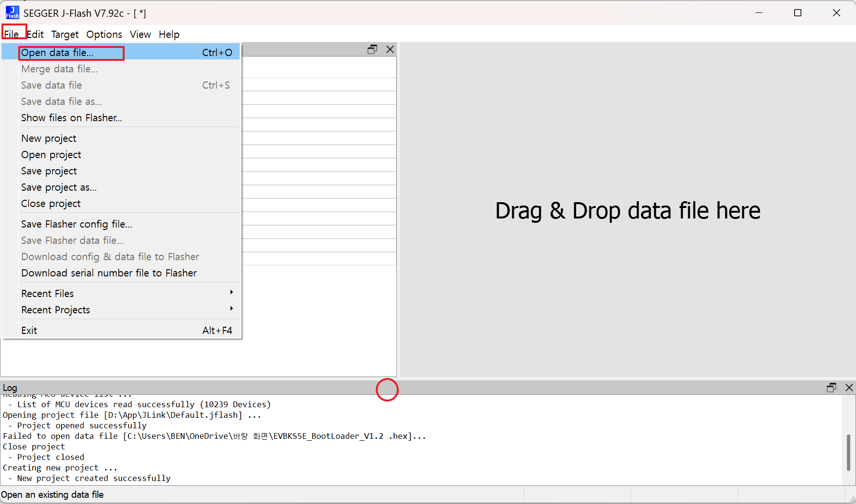The width and height of the screenshot is (856, 504).
Task: Click the J-Flash application icon in title bar
Action: 12,12
